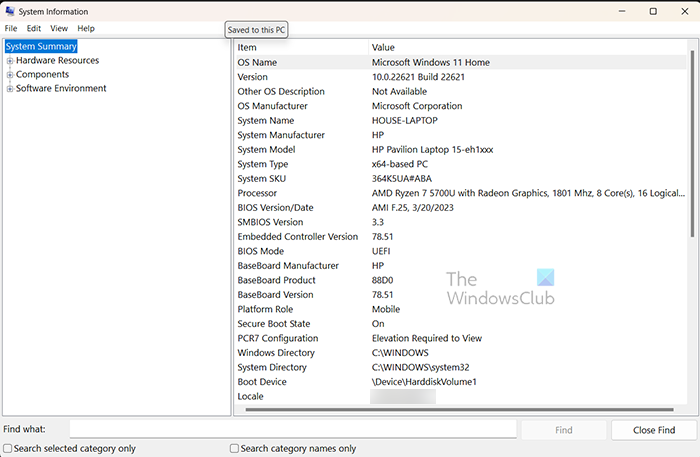Select the Secure Boot State row
Image resolution: width=700 pixels, height=457 pixels.
(x=461, y=324)
